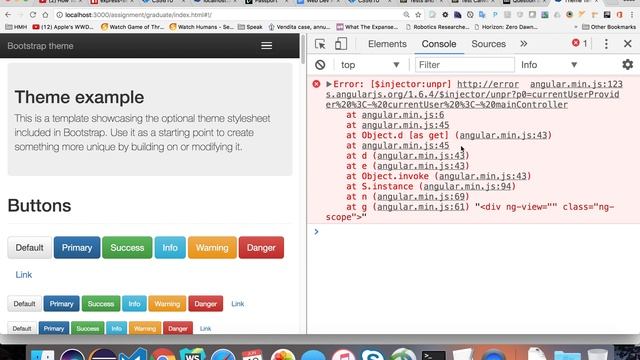Open the Watch Humans bookmark
Image resolution: width=640 pixels, height=360 pixels.
click(202, 27)
